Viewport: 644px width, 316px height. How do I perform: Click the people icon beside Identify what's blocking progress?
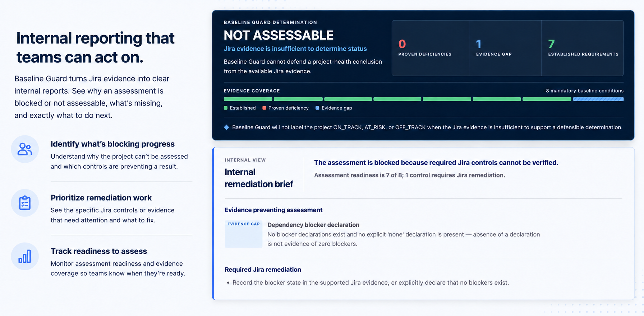click(x=25, y=149)
